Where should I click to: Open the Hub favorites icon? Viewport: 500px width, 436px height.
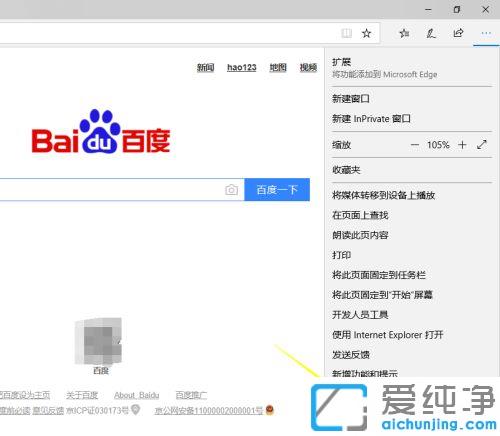404,33
